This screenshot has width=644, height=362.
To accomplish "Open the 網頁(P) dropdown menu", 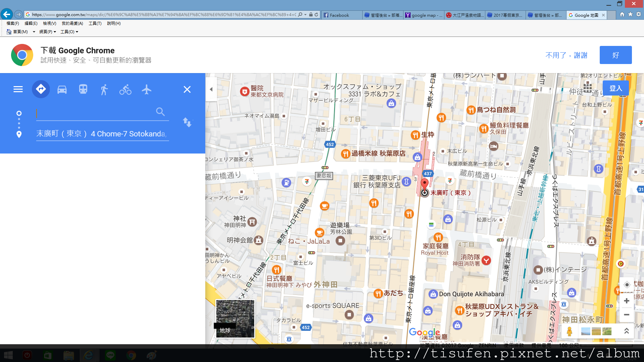I will 47,32.
